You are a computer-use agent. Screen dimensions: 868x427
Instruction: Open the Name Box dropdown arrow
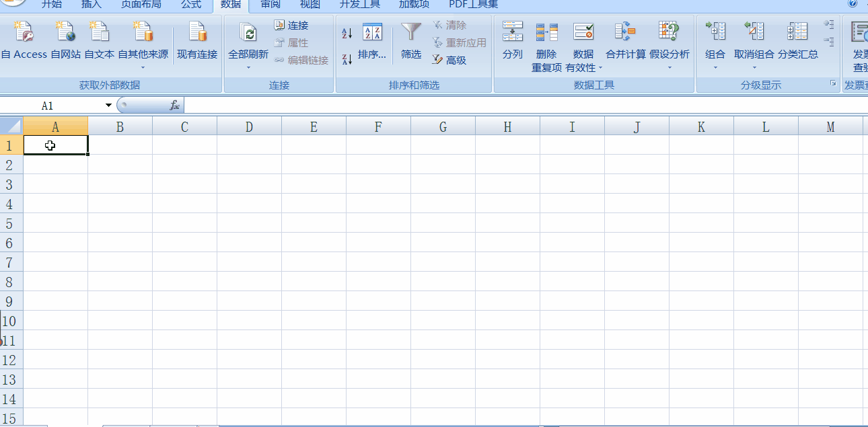click(x=109, y=106)
